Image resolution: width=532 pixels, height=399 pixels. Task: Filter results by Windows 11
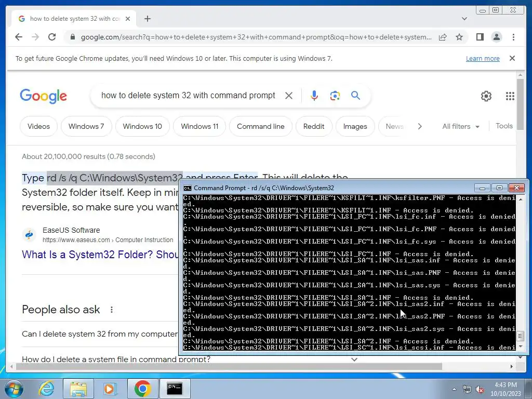(199, 127)
